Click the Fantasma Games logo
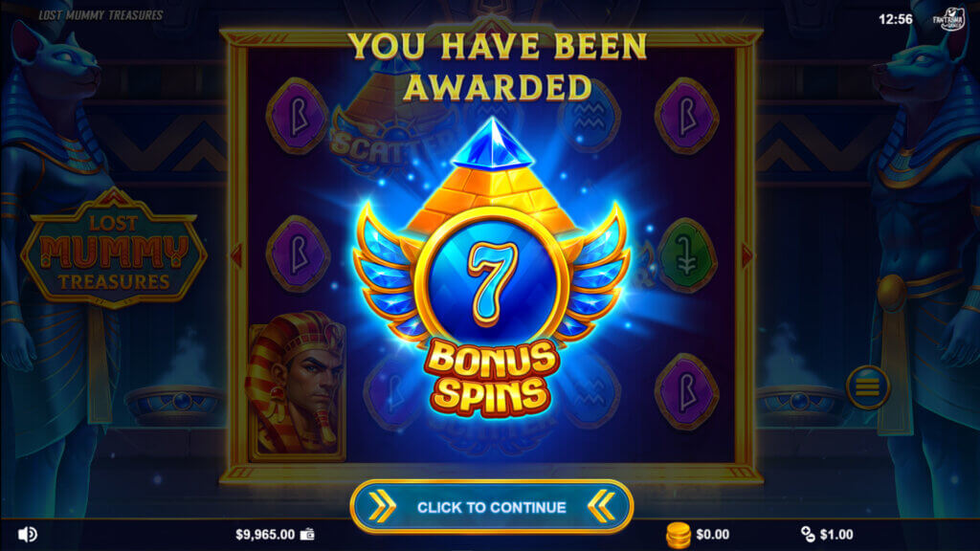 pyautogui.click(x=948, y=19)
